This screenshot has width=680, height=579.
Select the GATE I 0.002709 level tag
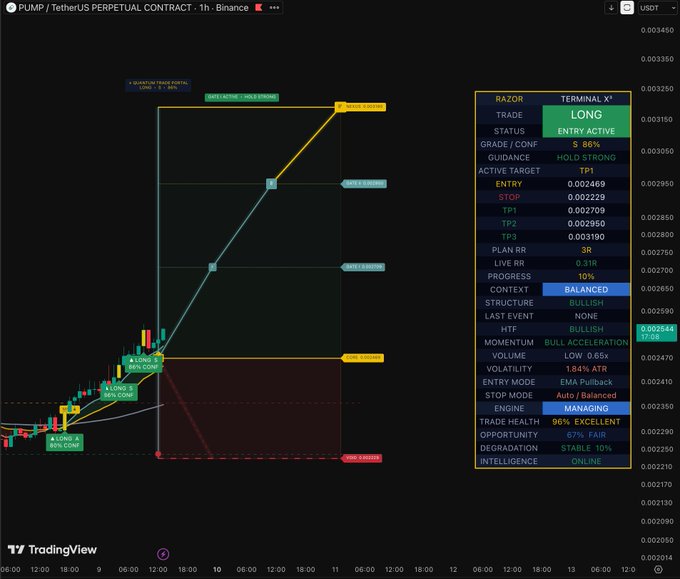point(364,267)
